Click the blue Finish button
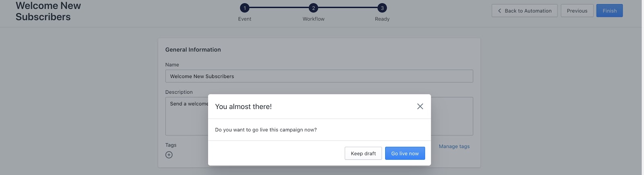 pos(609,11)
